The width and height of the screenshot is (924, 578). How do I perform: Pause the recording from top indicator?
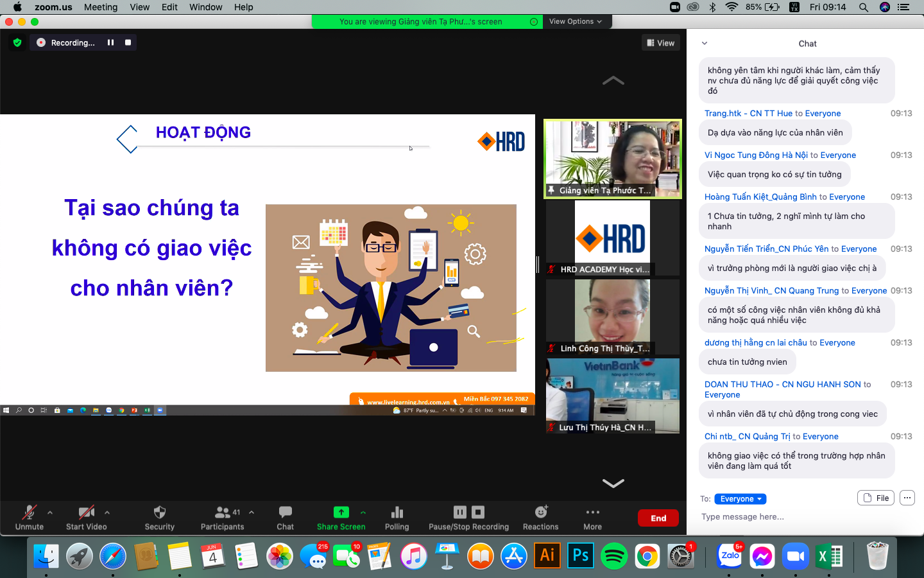110,42
